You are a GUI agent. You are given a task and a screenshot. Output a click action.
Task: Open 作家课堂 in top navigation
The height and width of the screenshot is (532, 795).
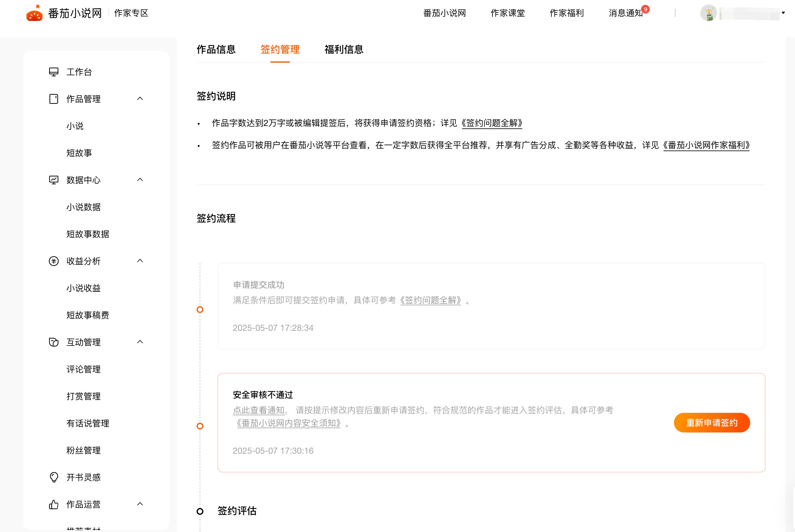tap(507, 13)
